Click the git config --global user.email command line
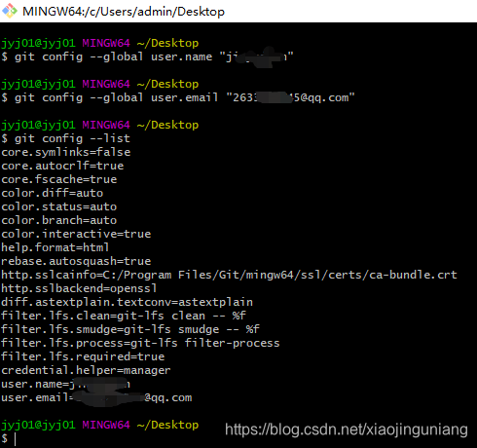Screen dimensions: 477x448 [178, 97]
